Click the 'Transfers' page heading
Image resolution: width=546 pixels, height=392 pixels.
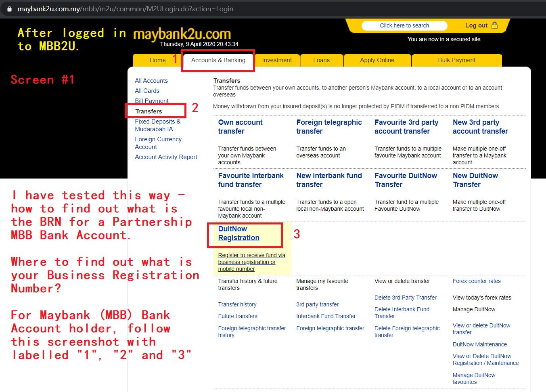coord(227,81)
